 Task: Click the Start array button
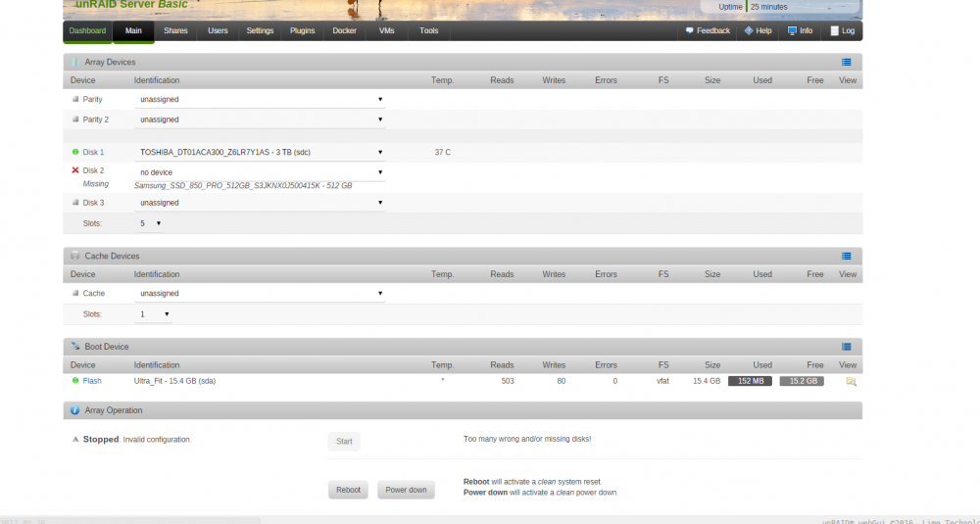(344, 441)
